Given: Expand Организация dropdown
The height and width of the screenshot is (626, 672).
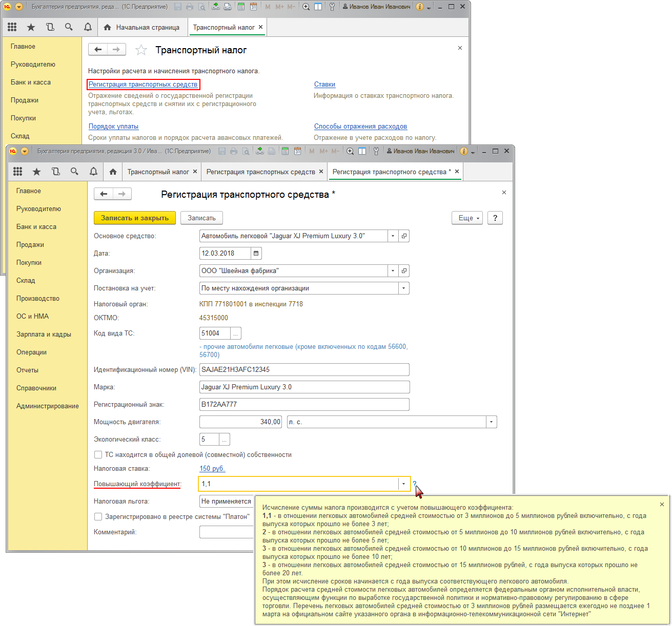Looking at the screenshot, I should pos(393,270).
